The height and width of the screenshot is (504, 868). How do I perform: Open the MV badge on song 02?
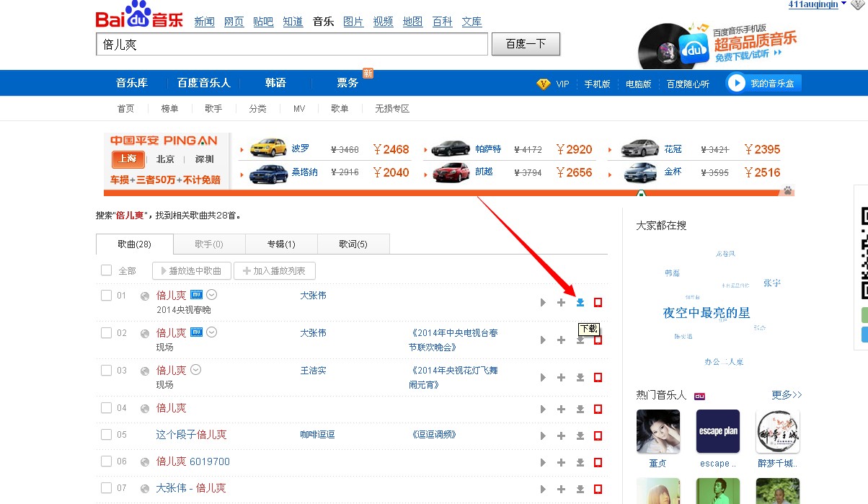click(x=196, y=332)
